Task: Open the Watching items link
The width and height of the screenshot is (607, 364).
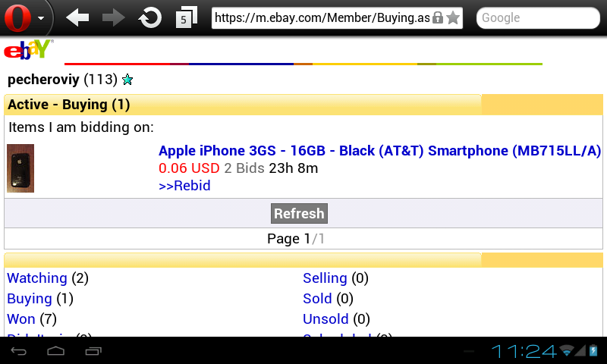Action: tap(37, 278)
